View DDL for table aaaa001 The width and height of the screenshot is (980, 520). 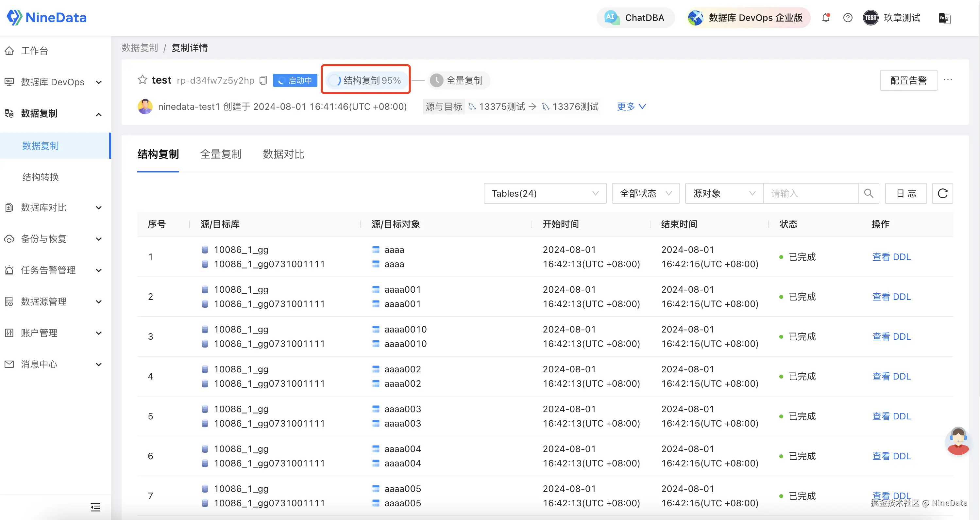(x=891, y=297)
